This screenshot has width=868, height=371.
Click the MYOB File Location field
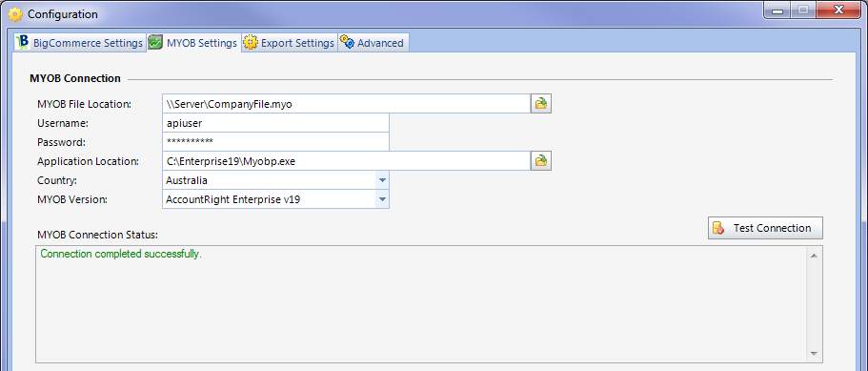tap(347, 104)
